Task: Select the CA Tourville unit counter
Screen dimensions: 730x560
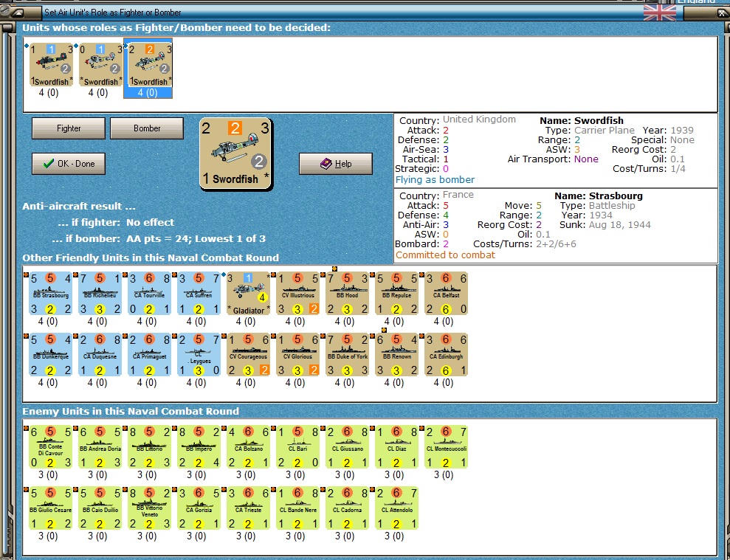Action: click(149, 294)
